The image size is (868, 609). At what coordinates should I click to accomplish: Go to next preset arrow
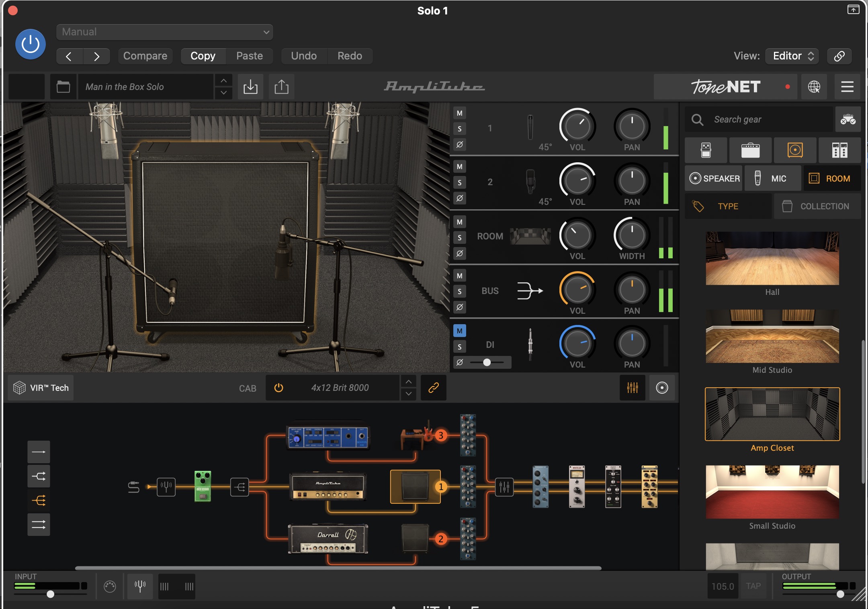tap(96, 56)
